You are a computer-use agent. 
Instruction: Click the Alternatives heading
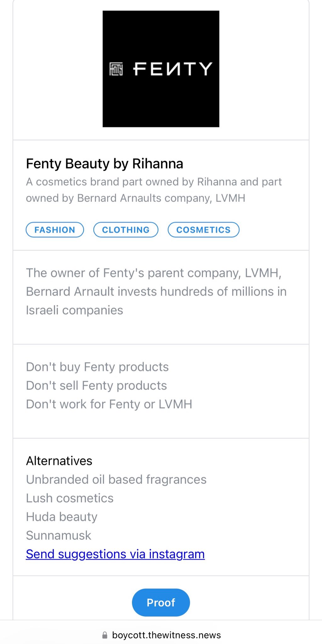[59, 461]
